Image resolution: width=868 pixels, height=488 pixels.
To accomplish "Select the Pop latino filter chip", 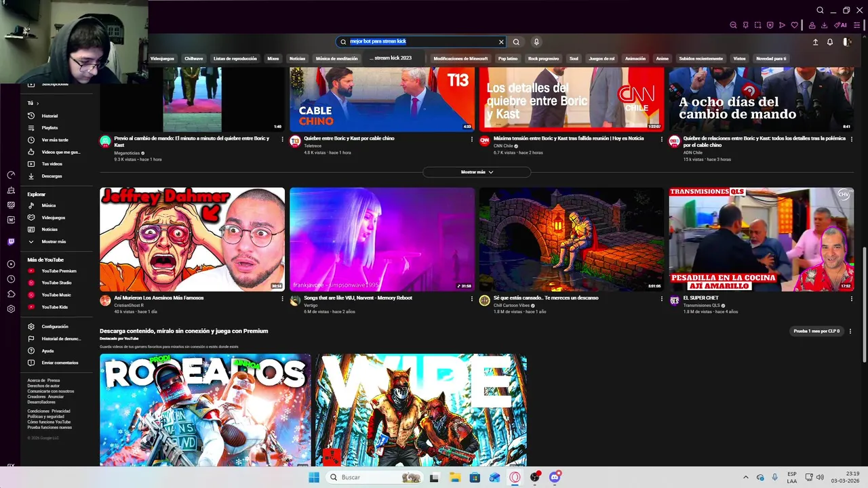I will click(508, 58).
